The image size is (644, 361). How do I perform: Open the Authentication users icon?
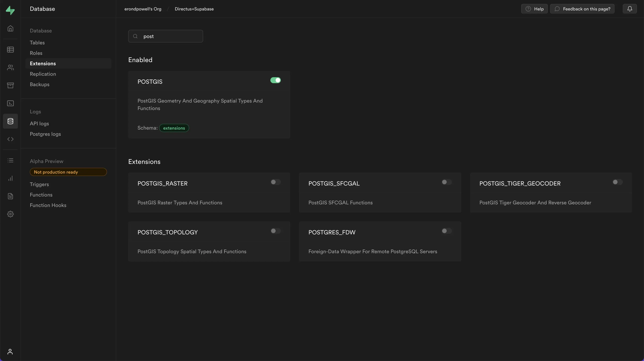(x=10, y=68)
